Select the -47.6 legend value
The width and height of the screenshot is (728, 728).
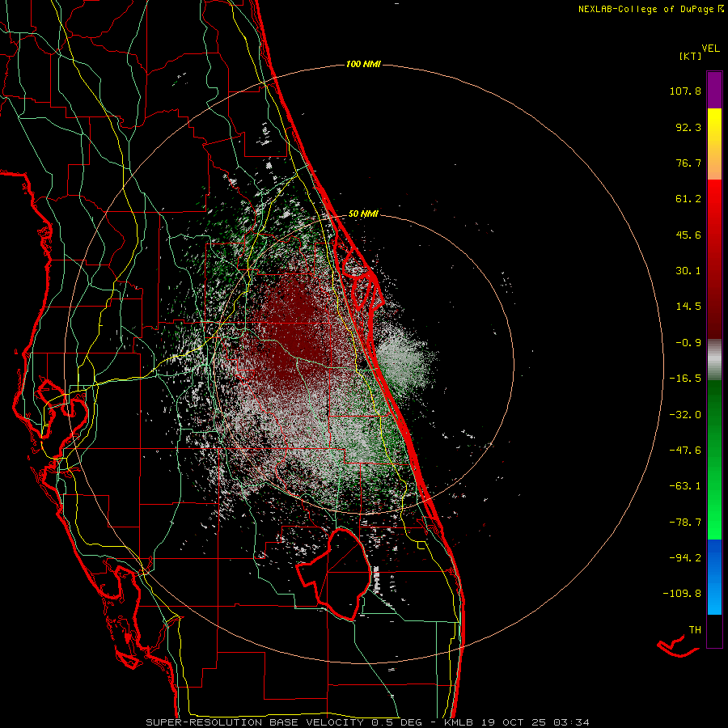pos(685,451)
